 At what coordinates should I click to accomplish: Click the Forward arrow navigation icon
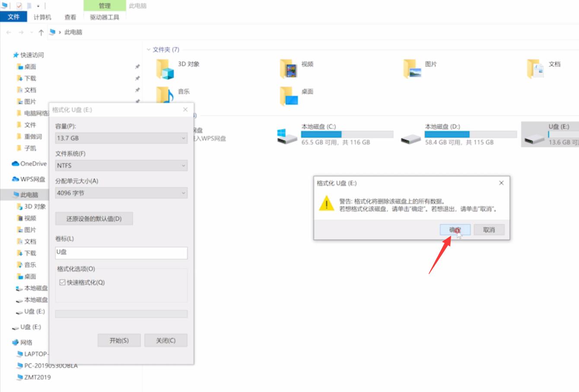tap(21, 32)
